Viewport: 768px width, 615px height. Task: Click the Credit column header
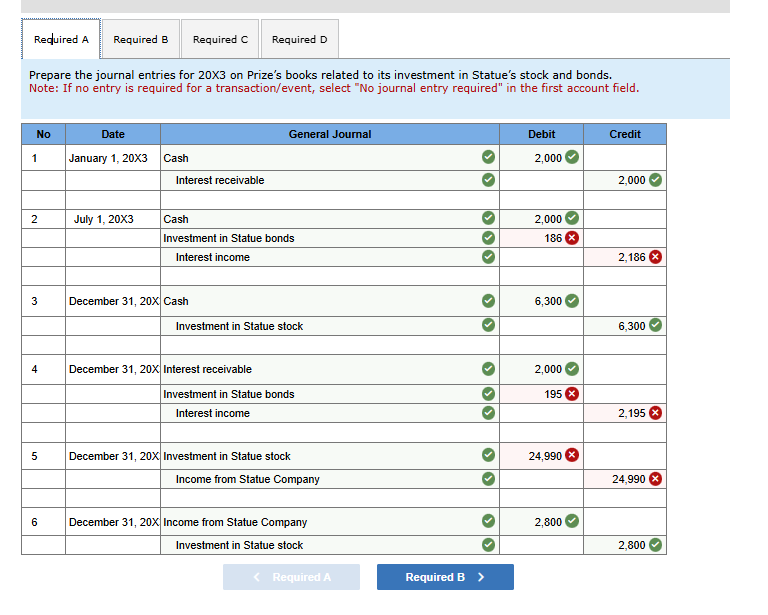point(625,134)
